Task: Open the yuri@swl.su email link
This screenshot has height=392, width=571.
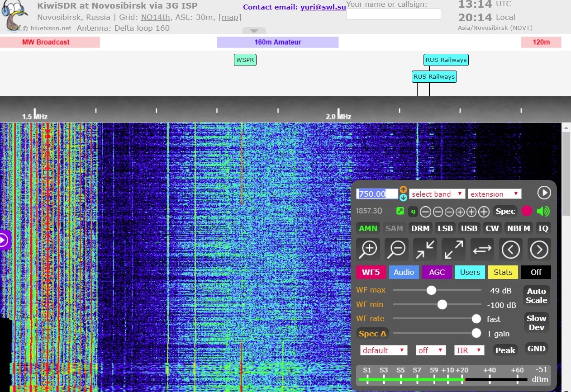Action: click(x=323, y=7)
